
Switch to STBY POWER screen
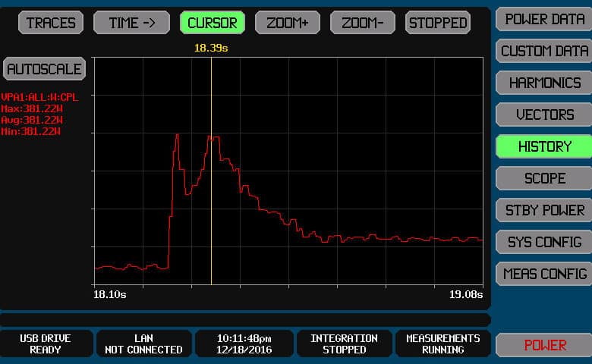544,210
